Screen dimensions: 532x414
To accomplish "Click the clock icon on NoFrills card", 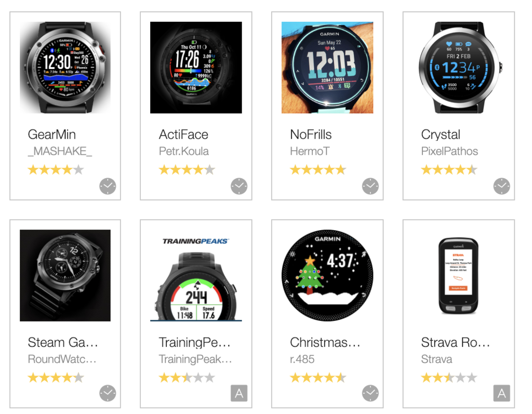I will (x=370, y=186).
